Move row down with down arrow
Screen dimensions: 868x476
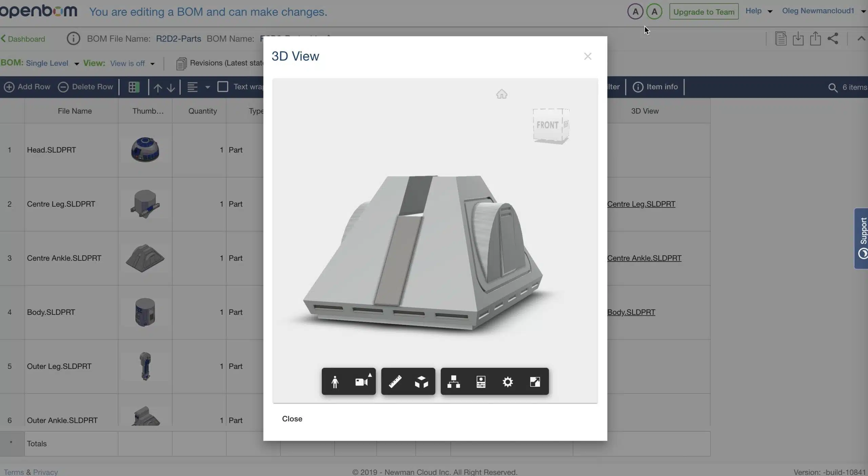(171, 87)
